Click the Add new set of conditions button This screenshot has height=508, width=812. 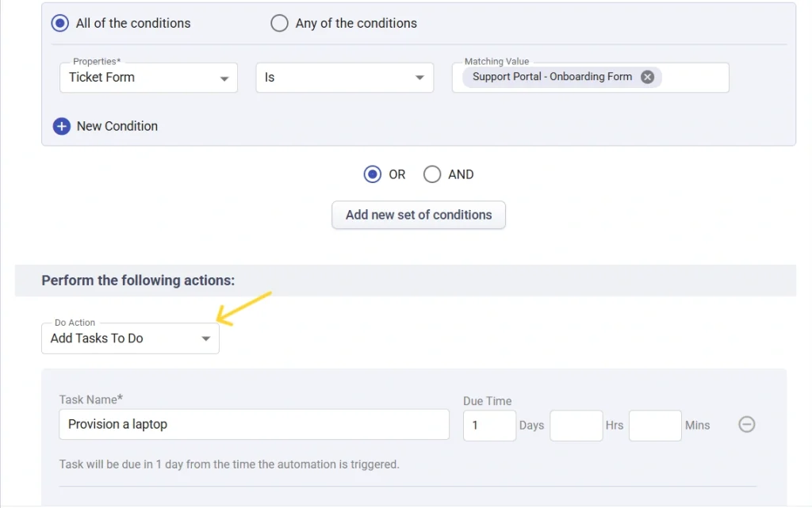tap(419, 215)
